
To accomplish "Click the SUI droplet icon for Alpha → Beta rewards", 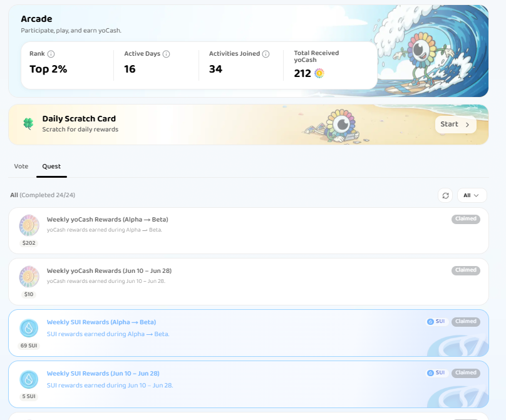I will pos(29,329).
